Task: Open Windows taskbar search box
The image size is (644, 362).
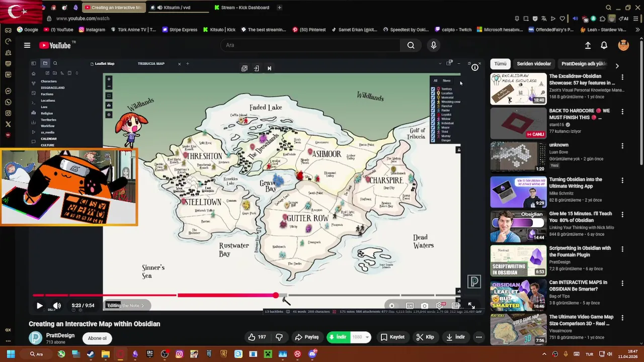Action: [36, 354]
